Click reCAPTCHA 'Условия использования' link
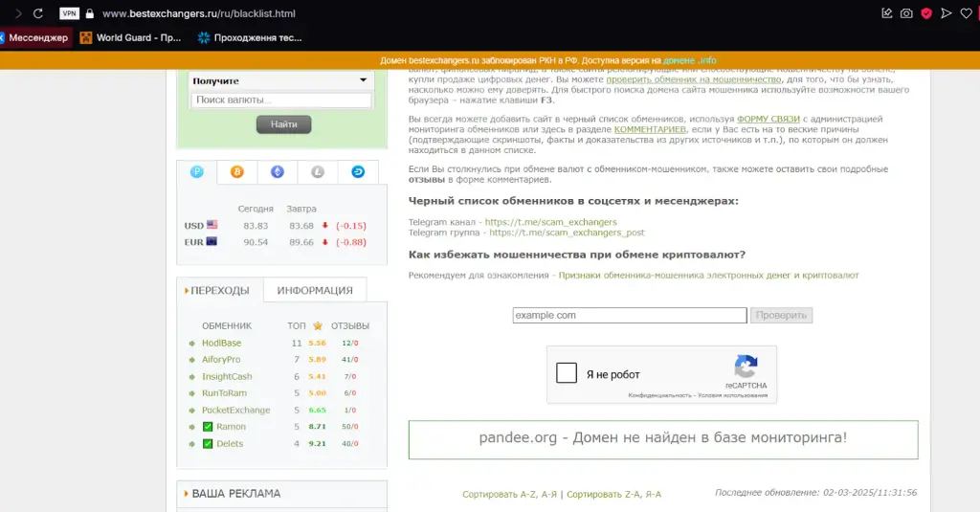Viewport: 980px width, 512px height. [x=732, y=395]
